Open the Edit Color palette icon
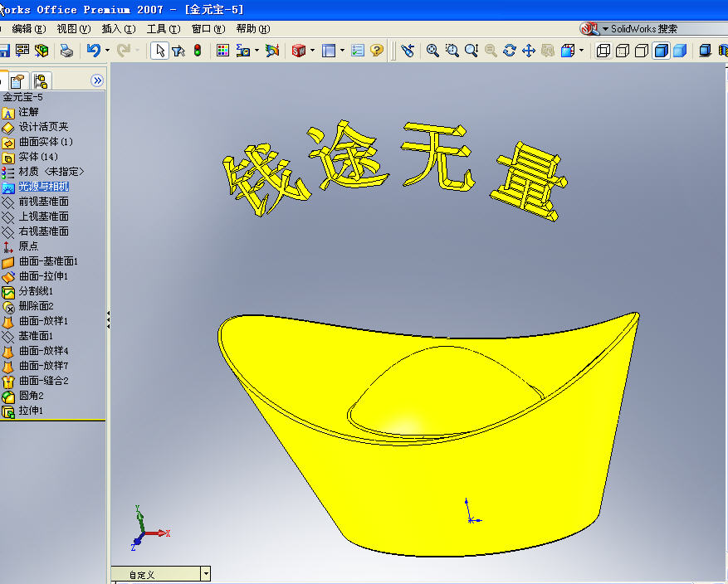The height and width of the screenshot is (584, 728). (222, 50)
